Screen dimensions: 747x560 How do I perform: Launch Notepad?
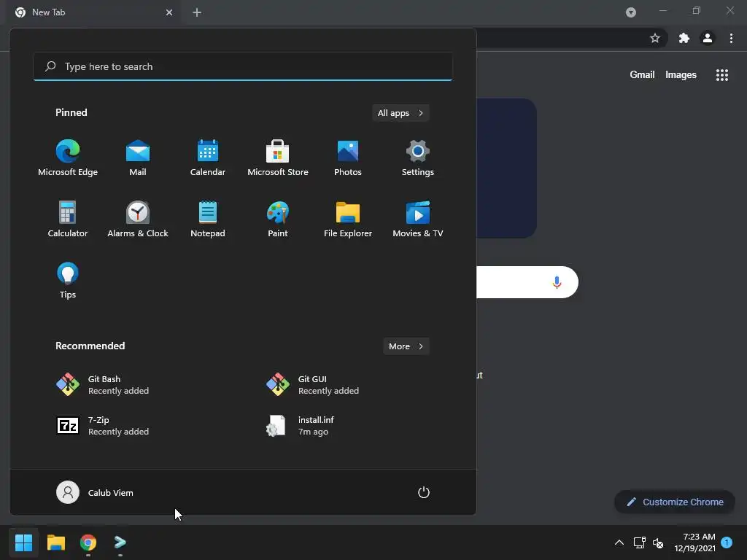point(208,219)
